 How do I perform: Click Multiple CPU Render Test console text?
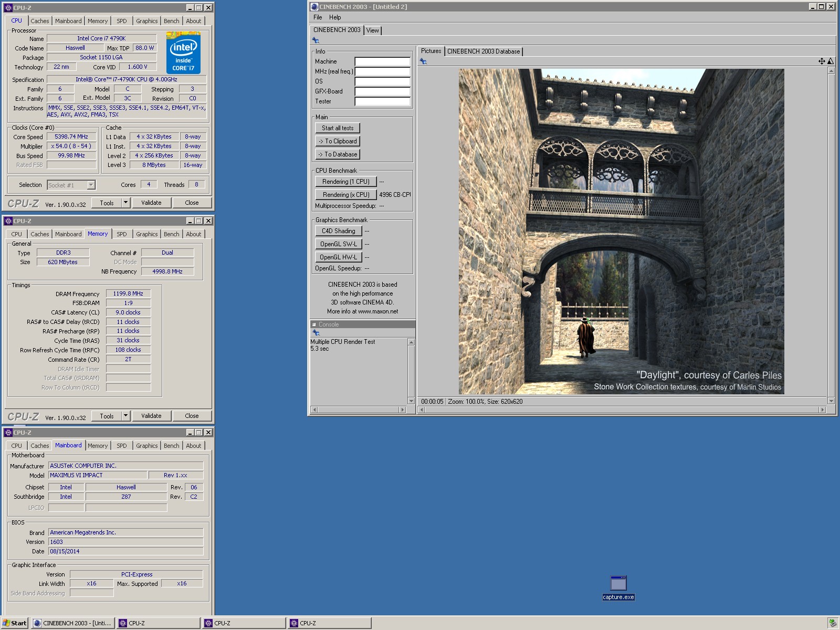point(343,342)
